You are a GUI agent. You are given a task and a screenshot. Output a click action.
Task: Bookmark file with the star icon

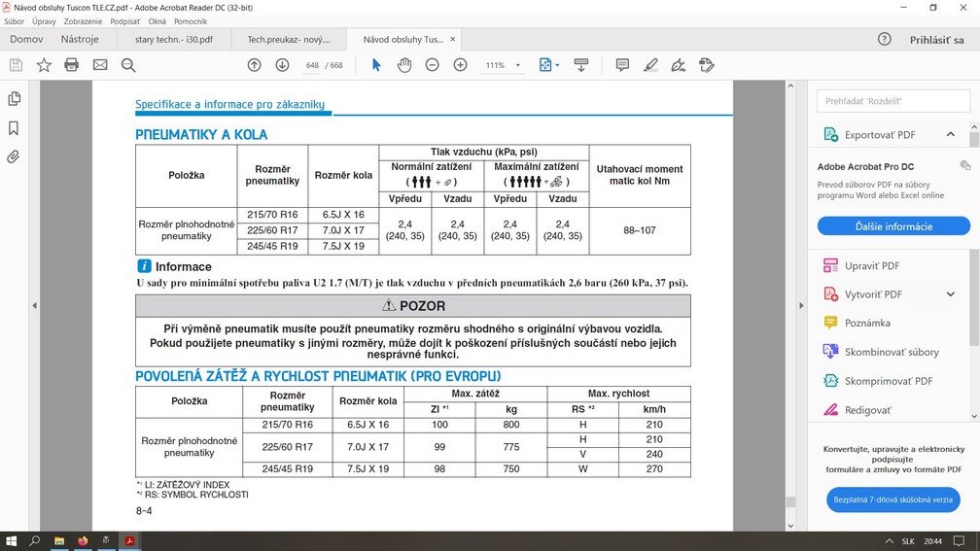[x=44, y=65]
